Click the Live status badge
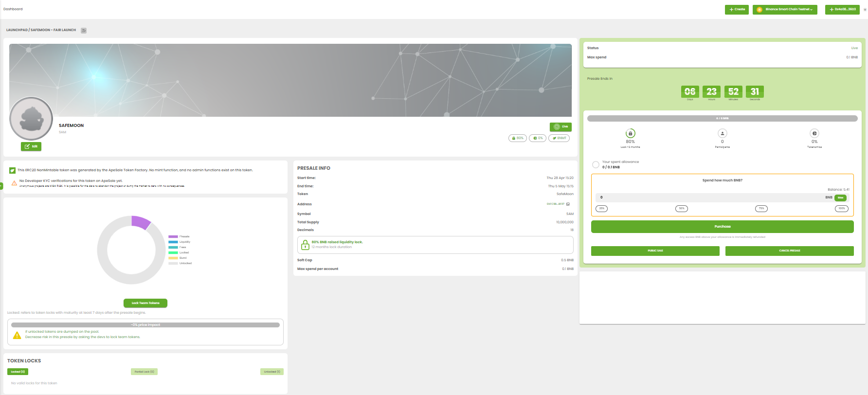This screenshot has height=395, width=868. pyautogui.click(x=561, y=126)
